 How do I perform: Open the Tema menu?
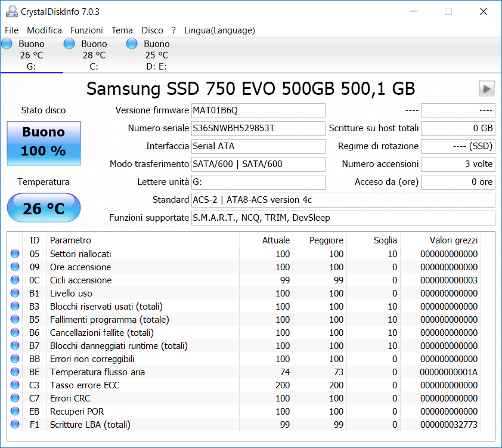click(122, 30)
